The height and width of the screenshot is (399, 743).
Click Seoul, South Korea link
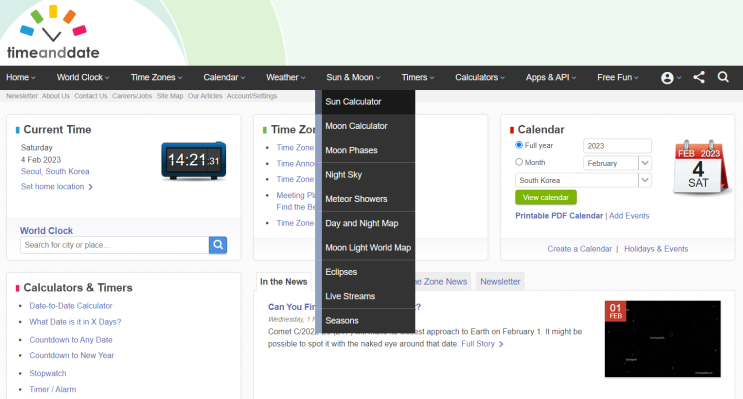tap(55, 172)
